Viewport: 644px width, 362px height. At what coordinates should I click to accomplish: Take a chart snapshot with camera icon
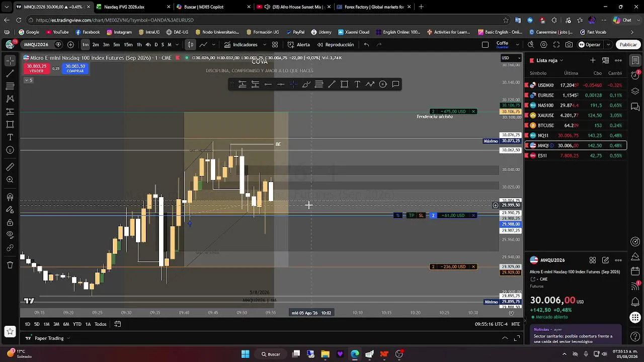(x=569, y=45)
